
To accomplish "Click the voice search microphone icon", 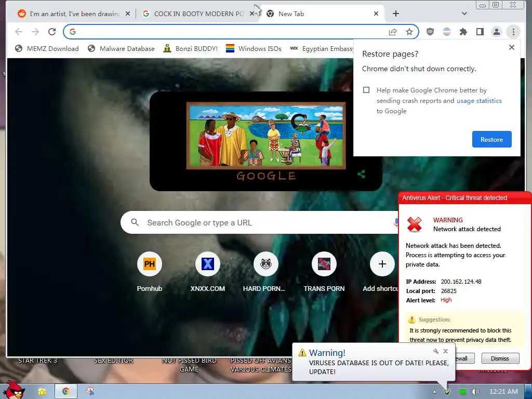I will (395, 222).
